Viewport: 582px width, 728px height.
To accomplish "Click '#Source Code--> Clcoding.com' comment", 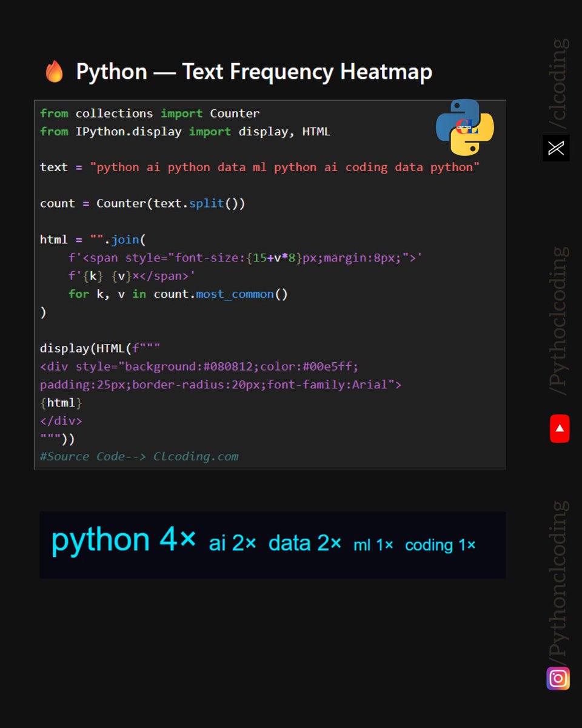I will pos(139,457).
